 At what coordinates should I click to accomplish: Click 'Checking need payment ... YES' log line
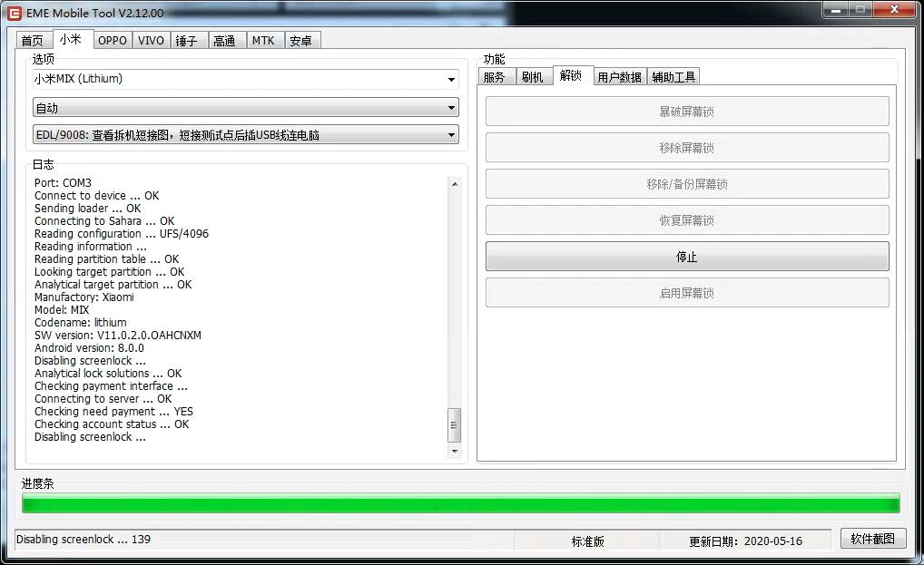[113, 412]
